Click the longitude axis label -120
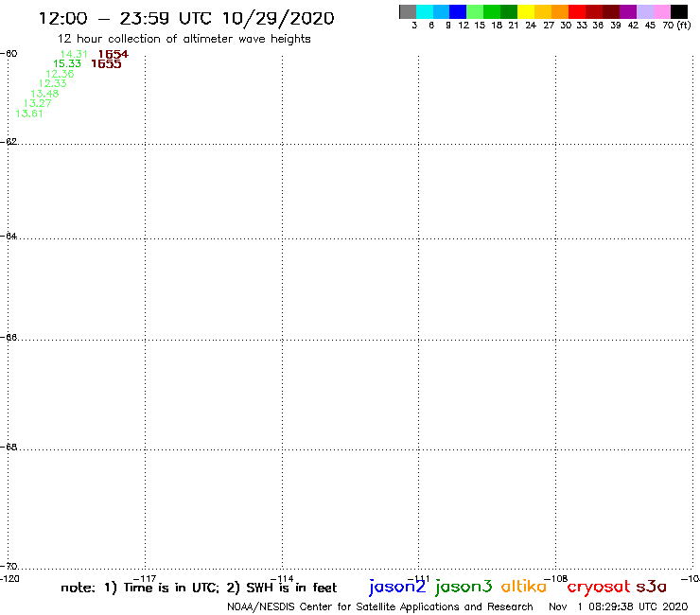This screenshot has width=700, height=615. [9, 579]
